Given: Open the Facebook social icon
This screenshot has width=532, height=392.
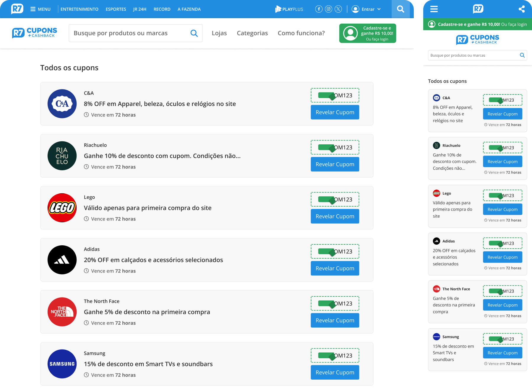Looking at the screenshot, I should point(319,9).
